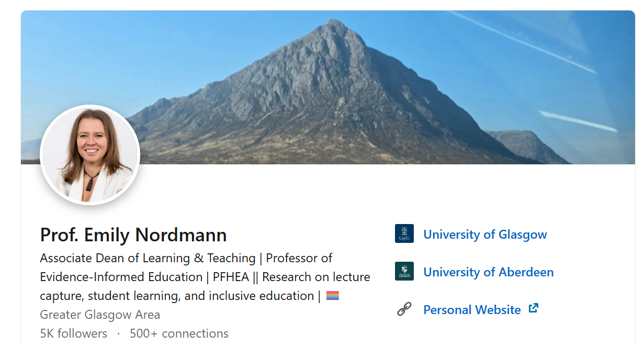Open the University of Aberdeen link
Image resolution: width=644 pixels, height=346 pixels.
(488, 272)
